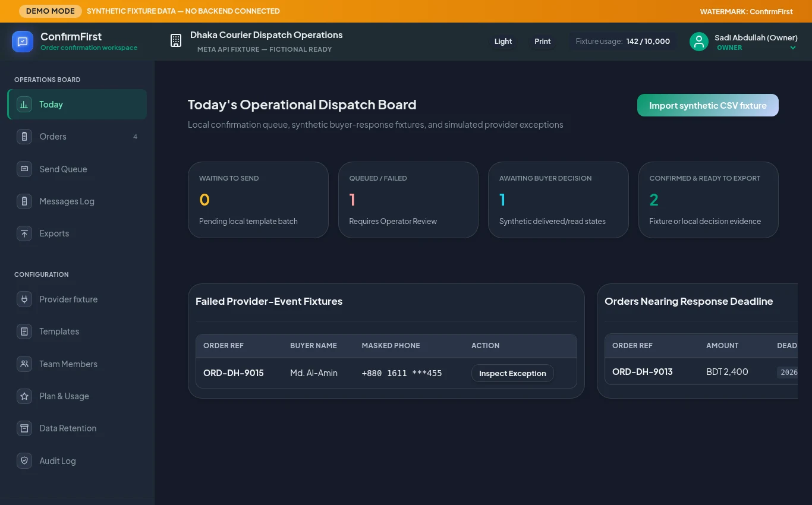Open the Today board
812x505 pixels.
77,105
